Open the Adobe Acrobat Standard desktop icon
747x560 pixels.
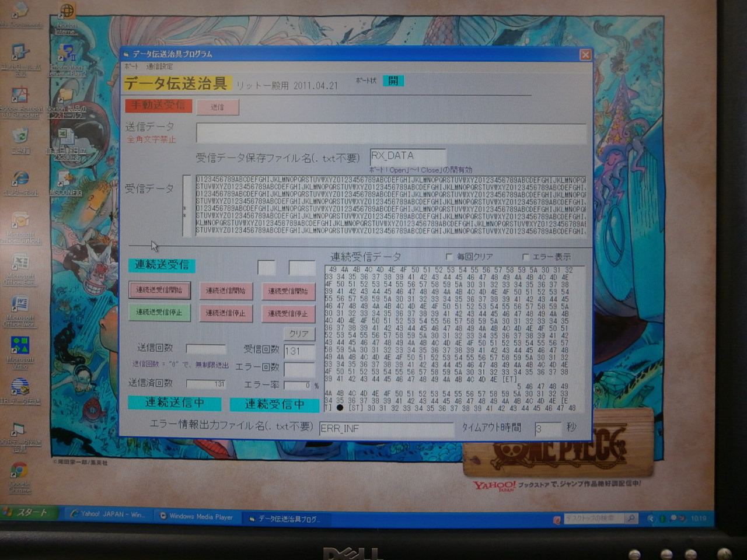(x=20, y=101)
